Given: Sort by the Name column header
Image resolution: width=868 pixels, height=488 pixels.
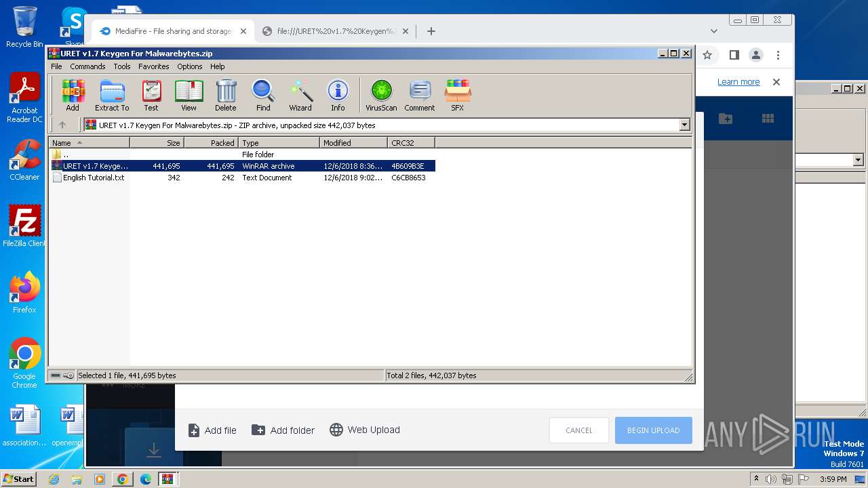Looking at the screenshot, I should [89, 142].
